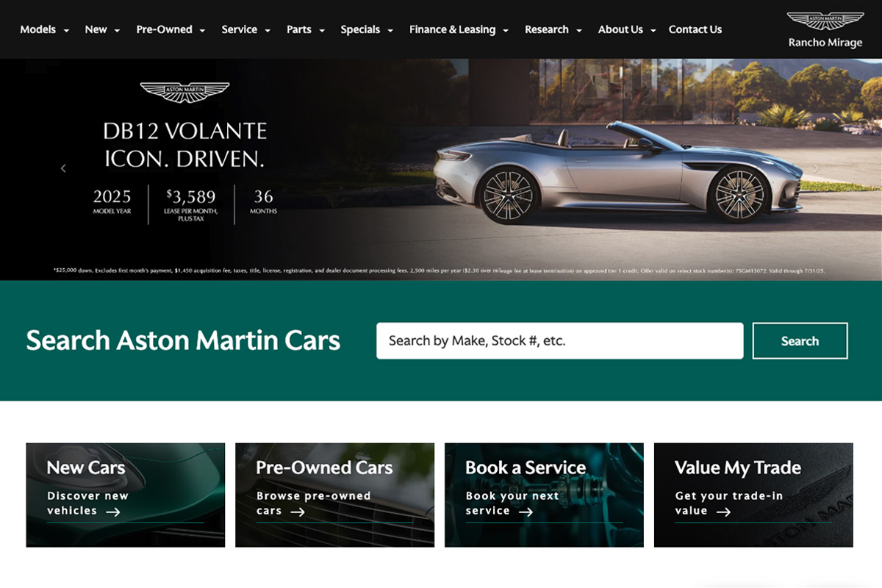Advance carousel with the next arrow
882x588 pixels.
(816, 168)
